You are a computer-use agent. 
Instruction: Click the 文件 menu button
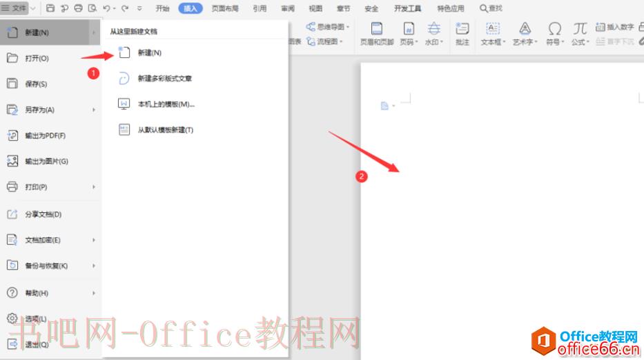pyautogui.click(x=14, y=8)
